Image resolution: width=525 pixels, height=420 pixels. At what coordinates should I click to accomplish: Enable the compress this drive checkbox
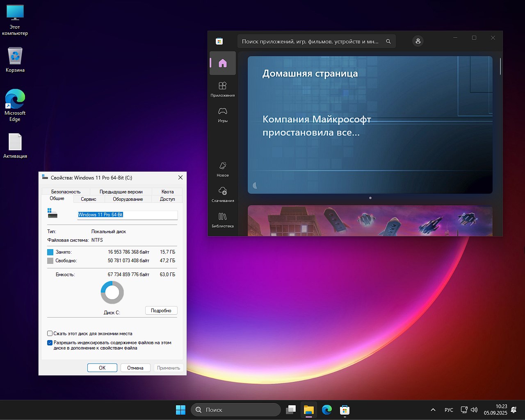(50, 334)
